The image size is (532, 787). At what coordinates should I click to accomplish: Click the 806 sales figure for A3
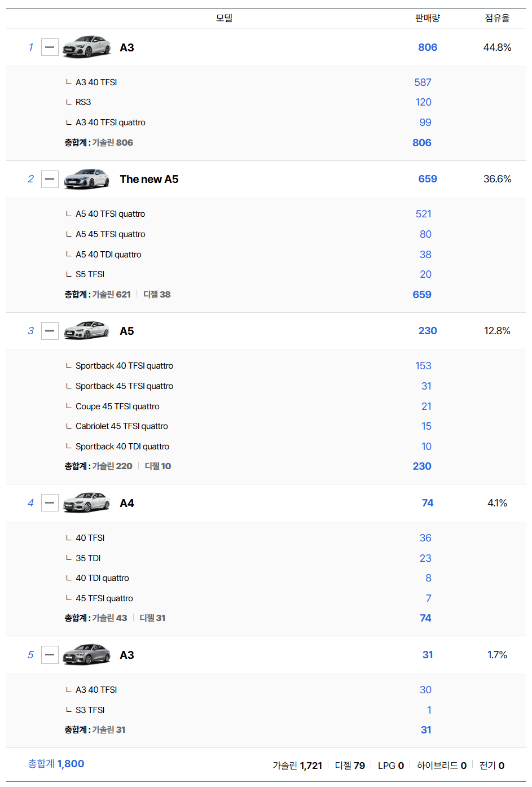428,47
